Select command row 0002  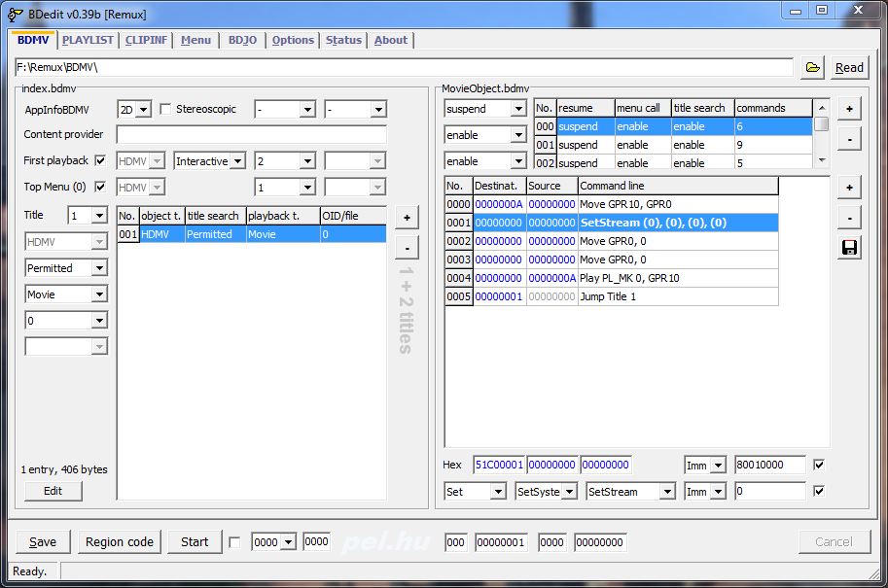612,241
